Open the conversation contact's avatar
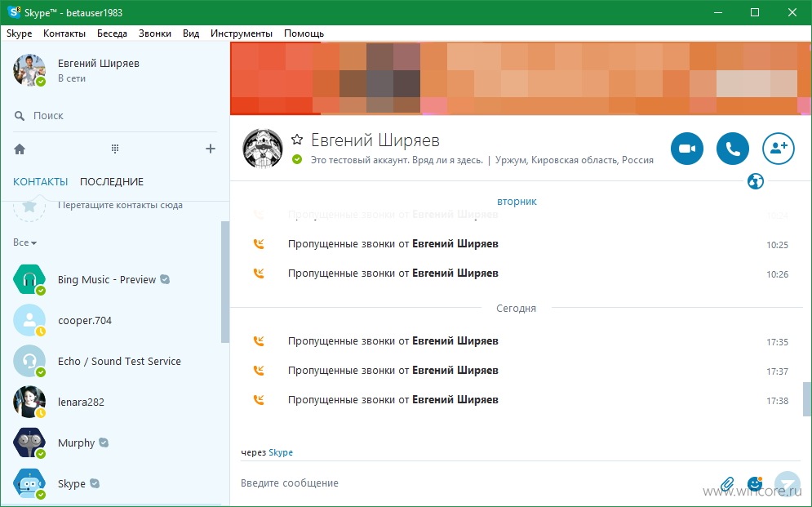 point(263,149)
